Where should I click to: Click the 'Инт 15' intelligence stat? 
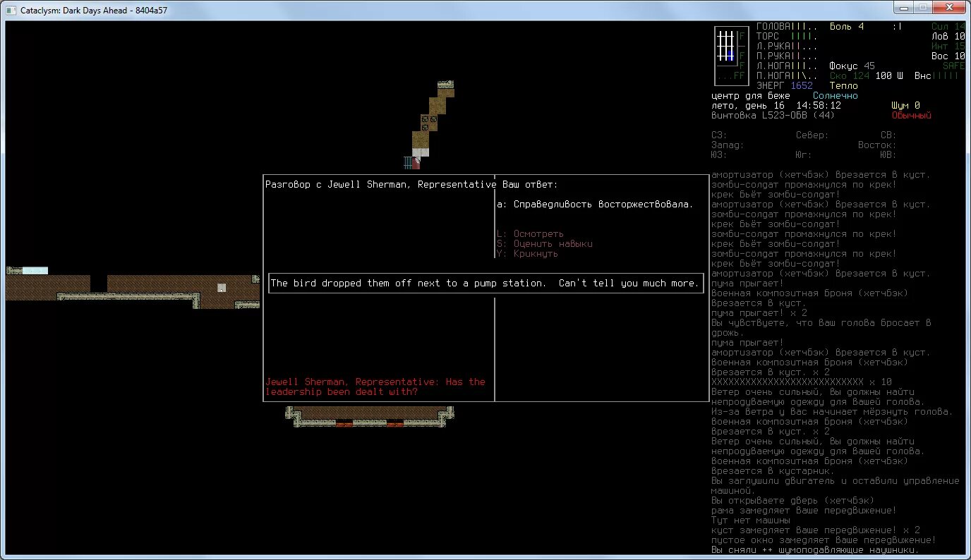point(948,47)
